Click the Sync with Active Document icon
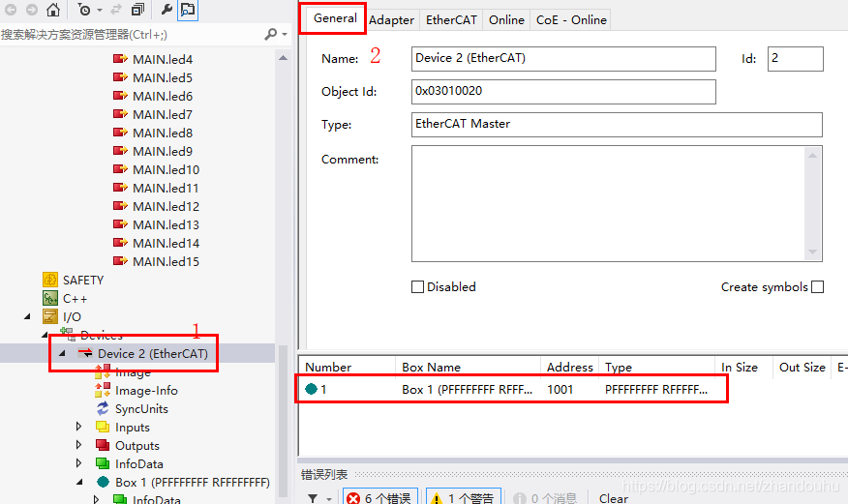 116,10
